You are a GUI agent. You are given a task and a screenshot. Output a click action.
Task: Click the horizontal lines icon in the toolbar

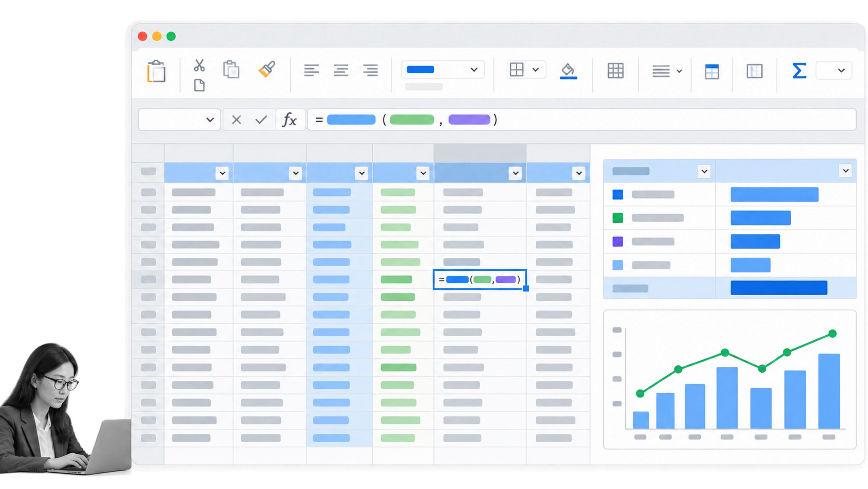coord(661,71)
